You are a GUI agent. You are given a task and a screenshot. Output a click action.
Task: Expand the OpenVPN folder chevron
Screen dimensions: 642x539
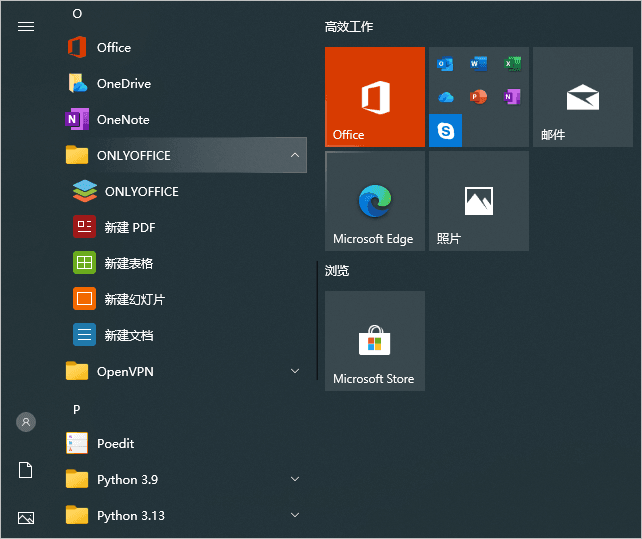point(295,371)
